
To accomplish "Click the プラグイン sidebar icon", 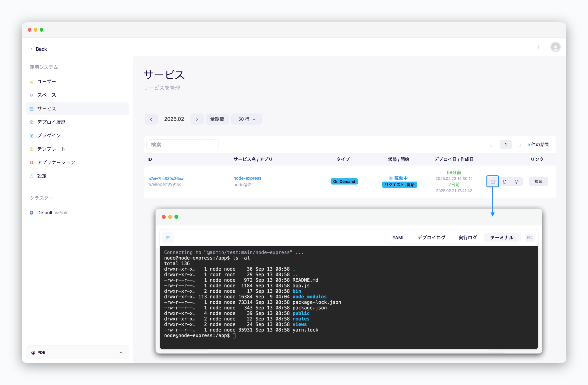I will pyautogui.click(x=31, y=136).
